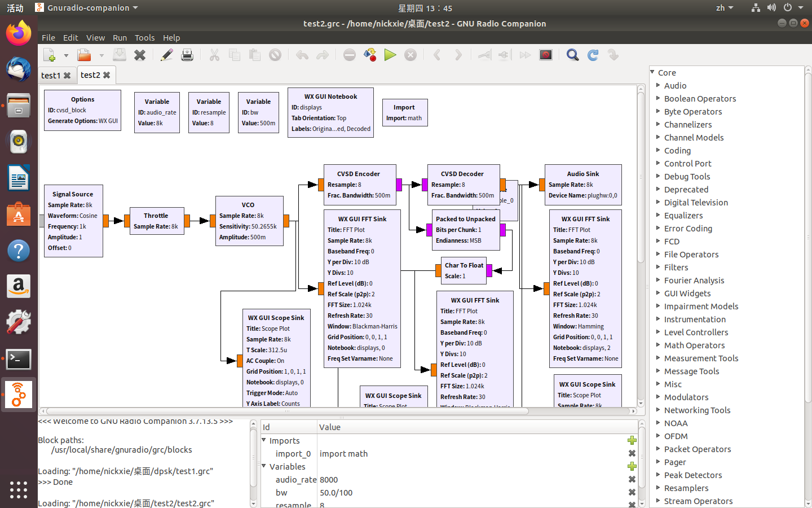This screenshot has width=812, height=508.
Task: Close the test1 tab
Action: coord(67,76)
